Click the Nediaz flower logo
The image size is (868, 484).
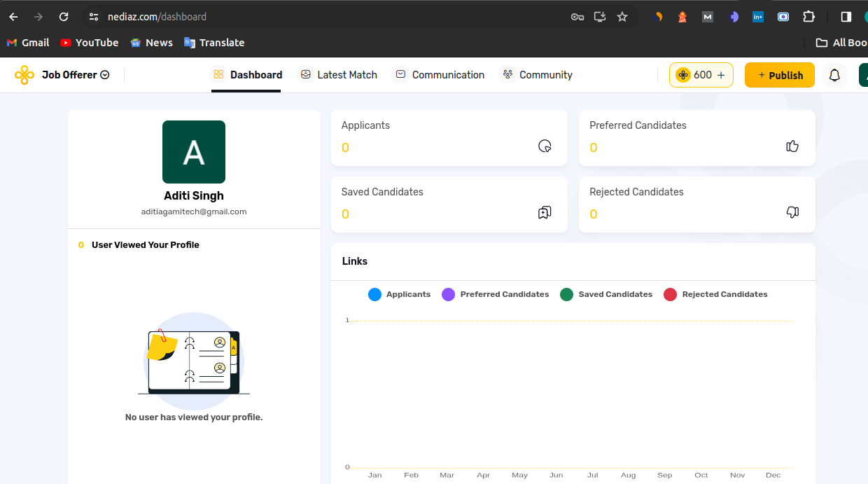24,75
